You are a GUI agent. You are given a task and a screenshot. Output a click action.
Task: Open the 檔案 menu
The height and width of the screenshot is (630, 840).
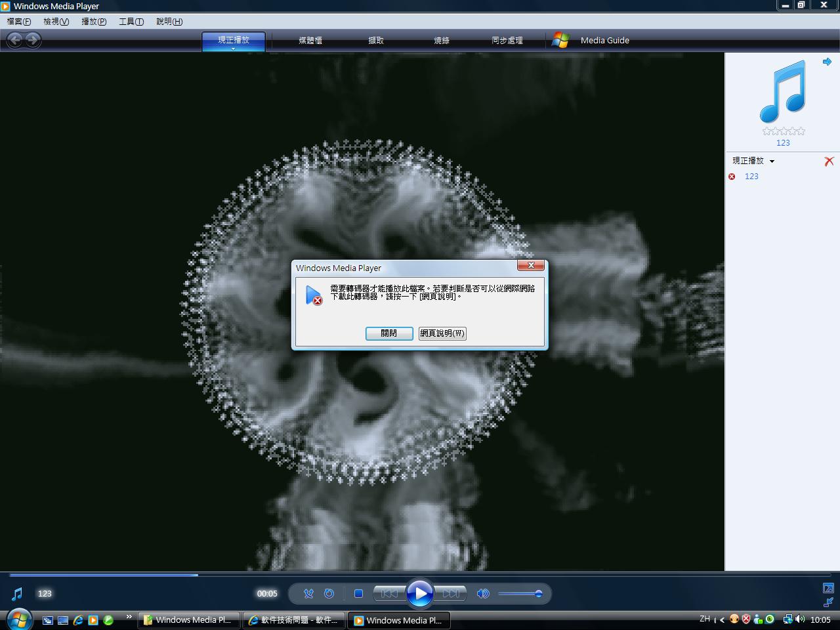point(18,22)
